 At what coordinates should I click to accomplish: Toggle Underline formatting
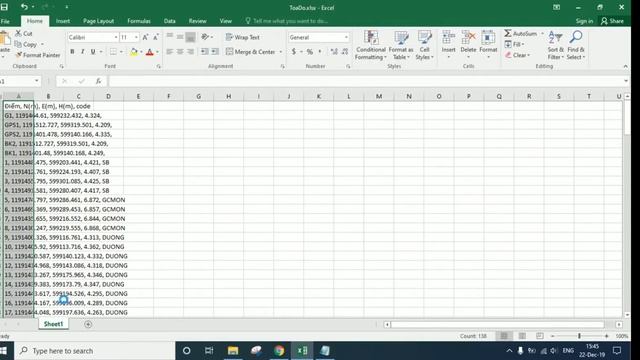(93, 52)
